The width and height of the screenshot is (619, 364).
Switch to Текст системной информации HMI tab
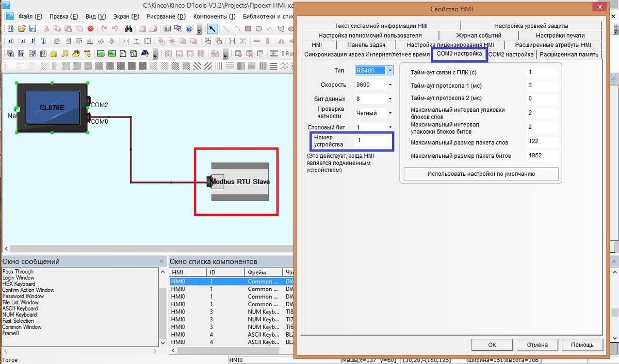(x=381, y=26)
